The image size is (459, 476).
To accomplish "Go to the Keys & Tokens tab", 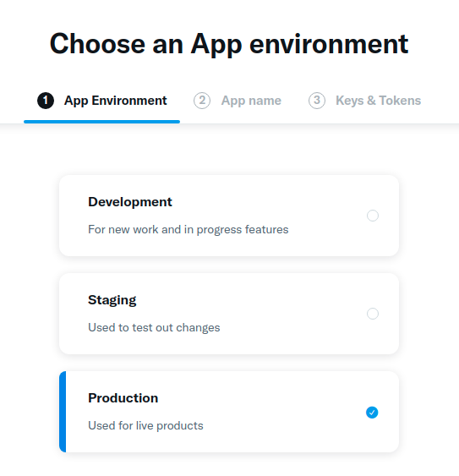I will coord(364,101).
